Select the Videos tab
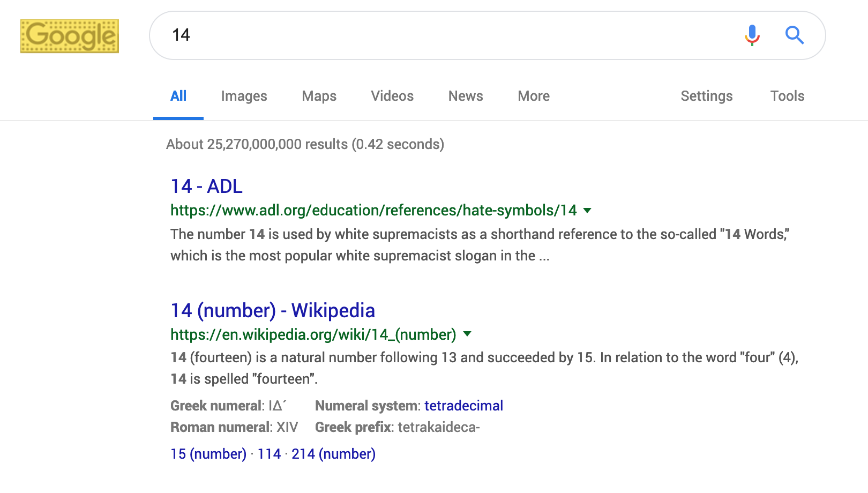Screen dimensions: 868x493 [x=392, y=96]
